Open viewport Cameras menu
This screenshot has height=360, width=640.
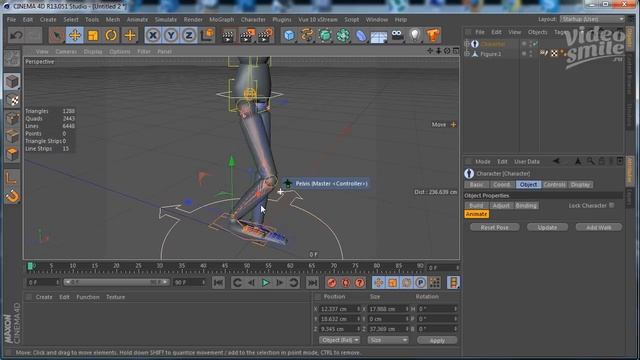(66, 52)
